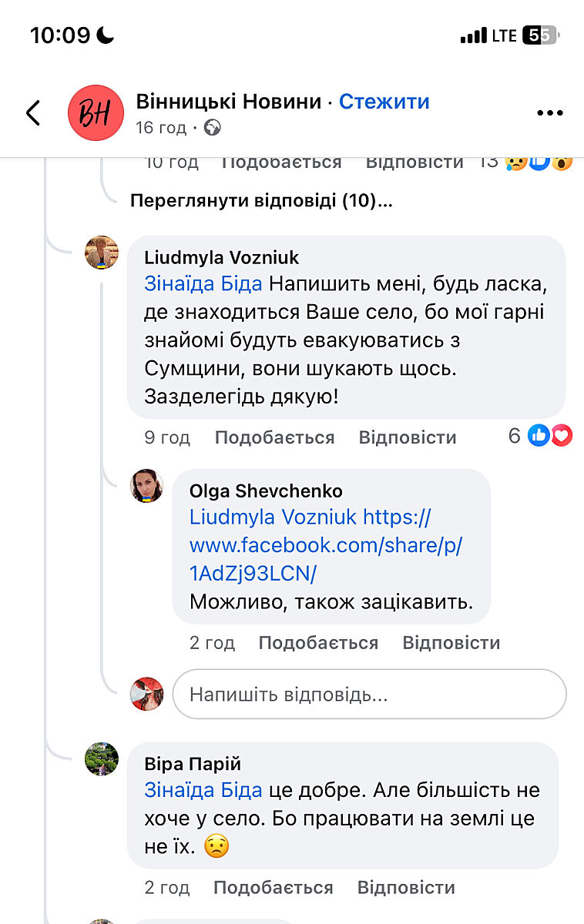Tap the globe public visibility icon
This screenshot has height=924, width=584.
pos(213,128)
